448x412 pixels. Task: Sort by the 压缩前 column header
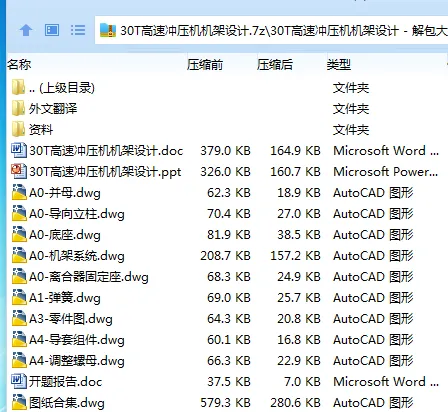click(205, 64)
